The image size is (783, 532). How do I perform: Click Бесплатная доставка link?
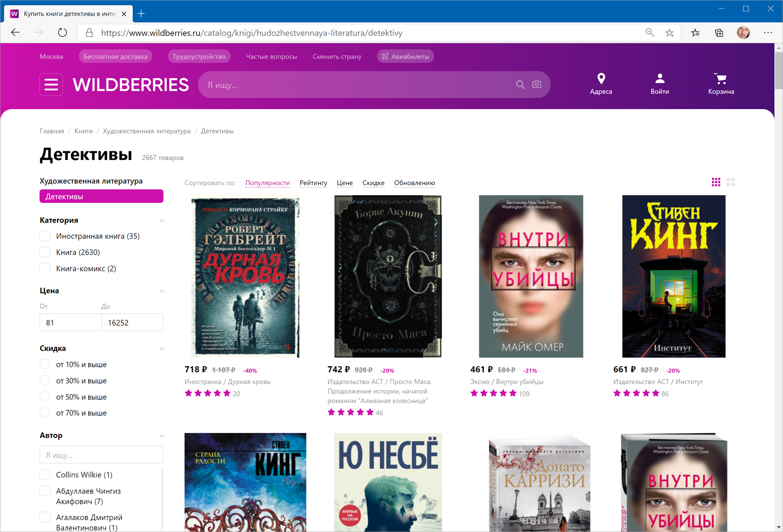(x=115, y=57)
